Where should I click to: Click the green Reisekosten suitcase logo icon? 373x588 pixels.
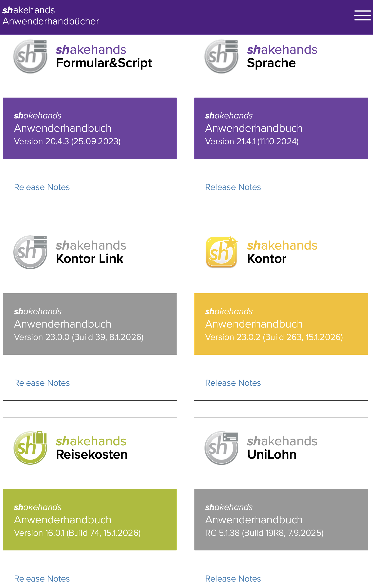[x=30, y=448]
